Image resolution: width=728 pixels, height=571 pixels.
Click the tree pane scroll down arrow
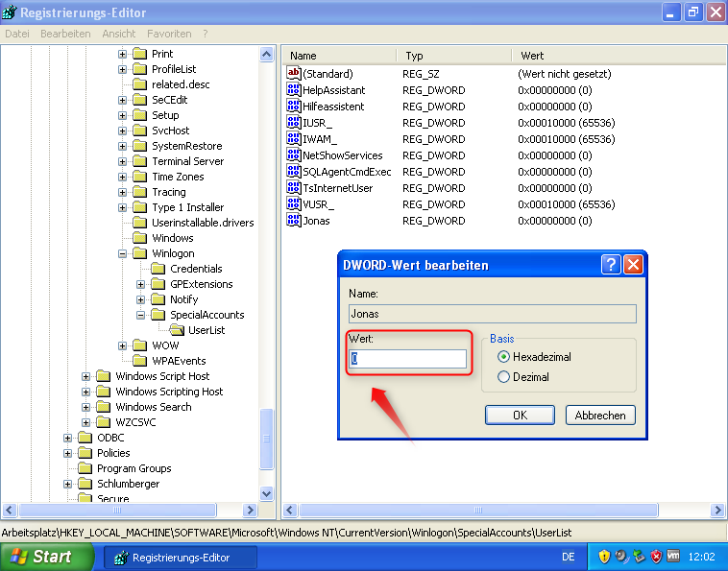click(x=266, y=493)
